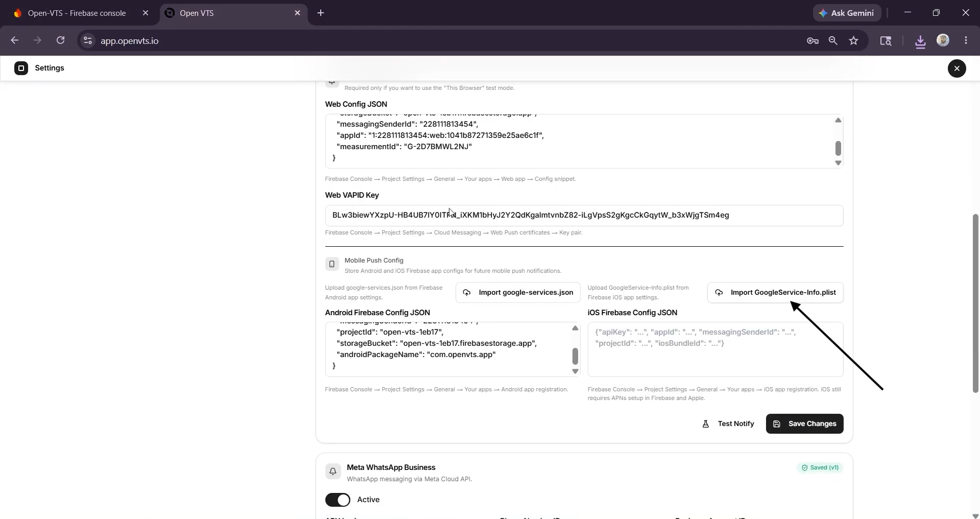Click the Settings square icon in header
Screen dimensions: 980x519
21,68
